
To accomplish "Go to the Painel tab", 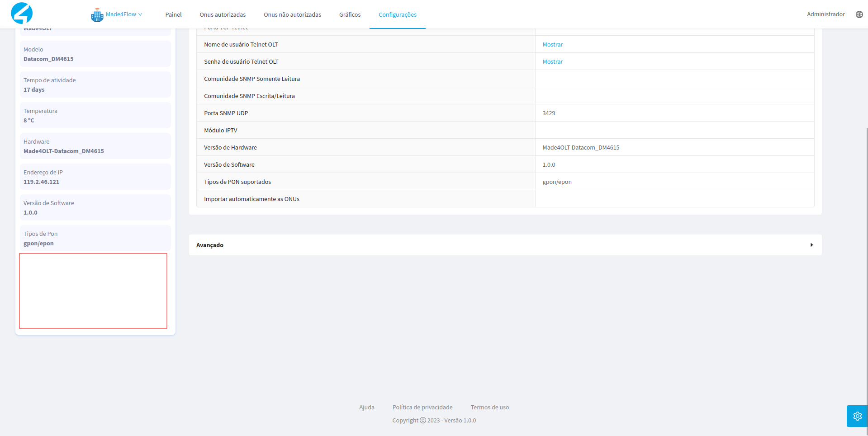I will (x=173, y=15).
